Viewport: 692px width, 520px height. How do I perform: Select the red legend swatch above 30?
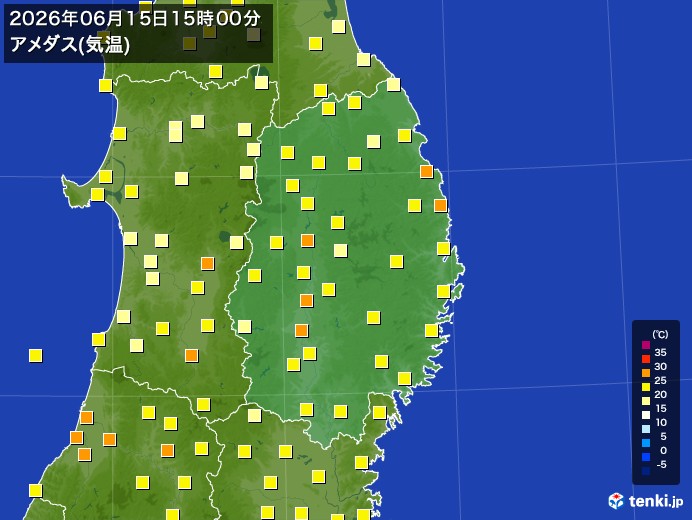point(646,359)
